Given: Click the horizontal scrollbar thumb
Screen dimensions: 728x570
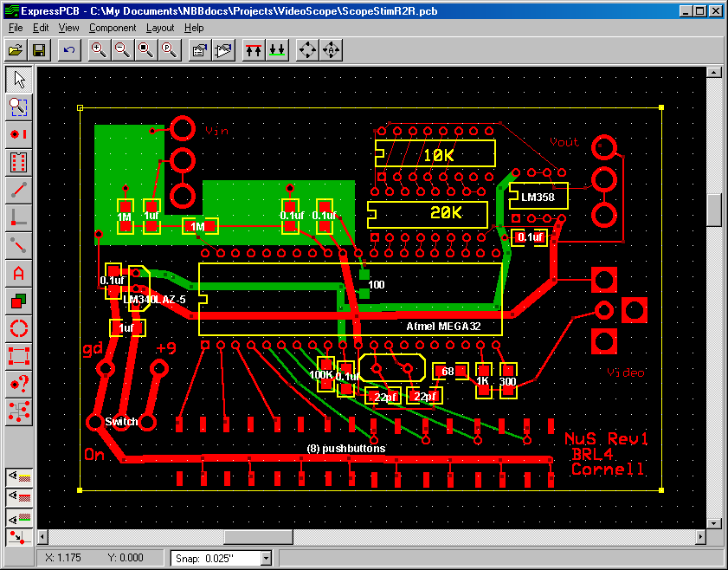Looking at the screenshot, I should (259, 537).
